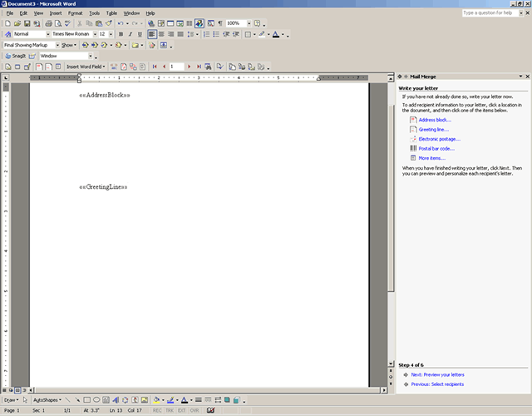This screenshot has width=532, height=416.
Task: Click the Postal bar code link
Action: point(436,148)
